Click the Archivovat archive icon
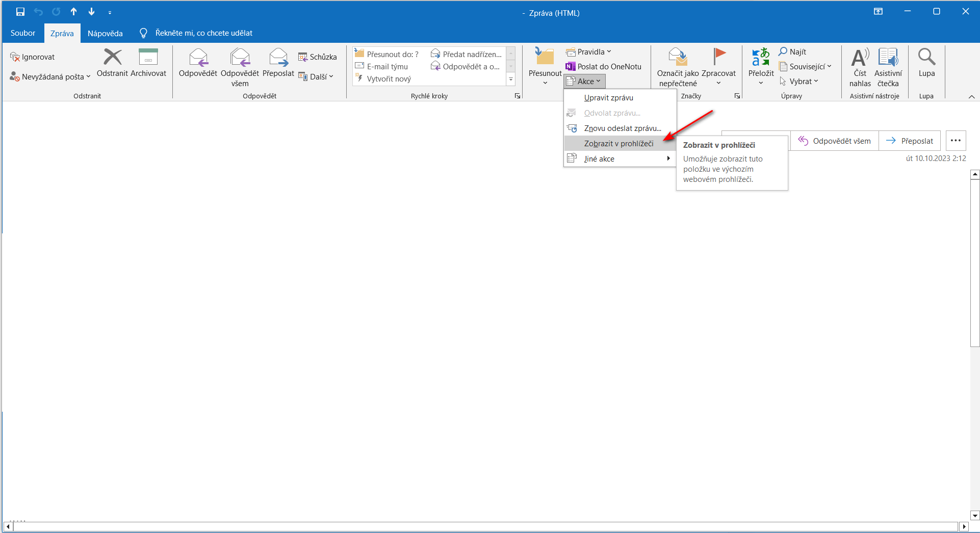980x533 pixels. click(148, 57)
